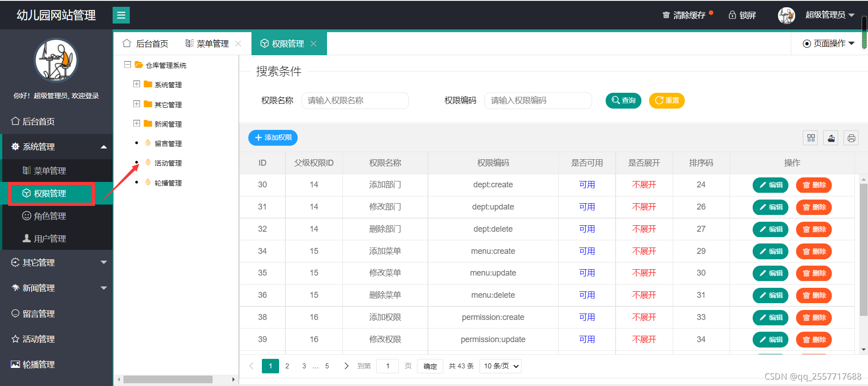The height and width of the screenshot is (386, 868).
Task: Open 角色管理 in the sidebar
Action: 57,216
